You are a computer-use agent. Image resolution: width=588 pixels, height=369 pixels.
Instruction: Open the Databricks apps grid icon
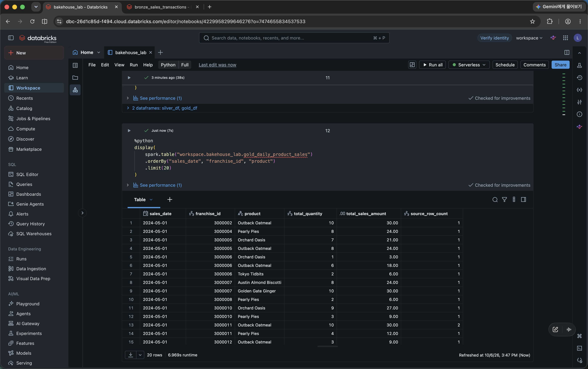click(x=566, y=38)
